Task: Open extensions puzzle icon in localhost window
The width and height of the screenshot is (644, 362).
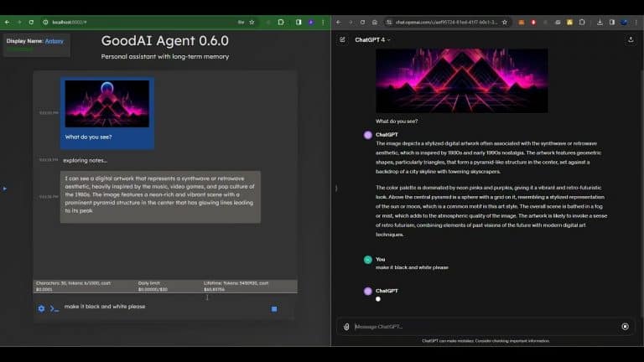Action: 281,22
